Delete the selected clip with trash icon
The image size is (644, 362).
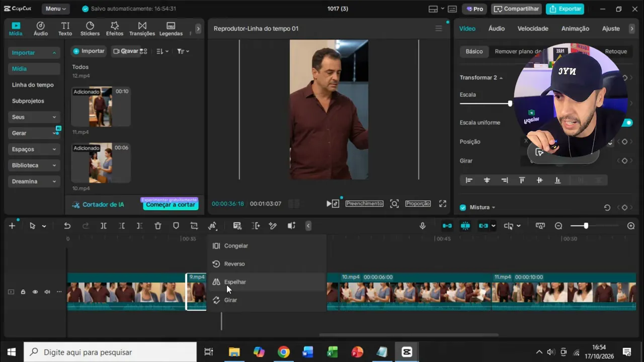click(x=158, y=226)
